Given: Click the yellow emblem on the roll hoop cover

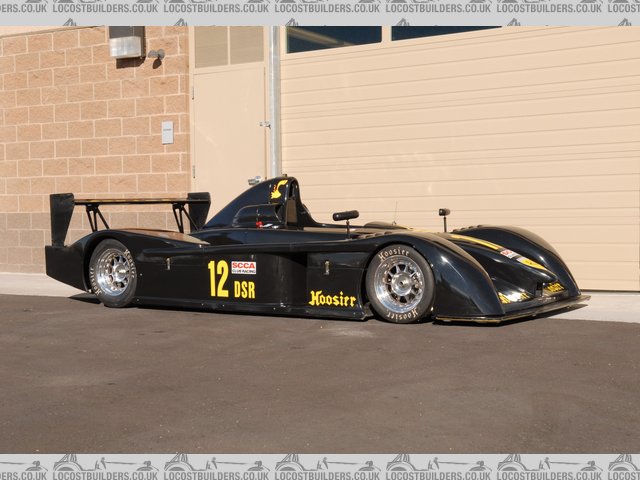Looking at the screenshot, I should point(278,189).
